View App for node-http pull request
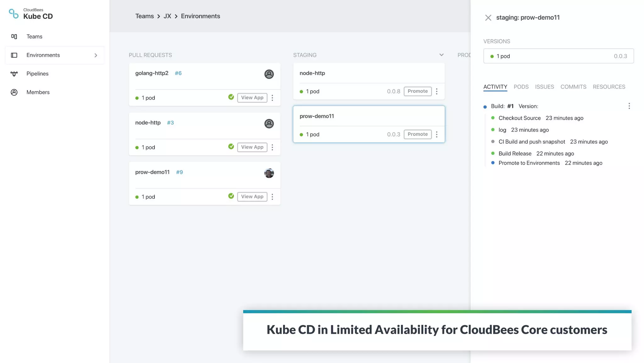 (252, 147)
